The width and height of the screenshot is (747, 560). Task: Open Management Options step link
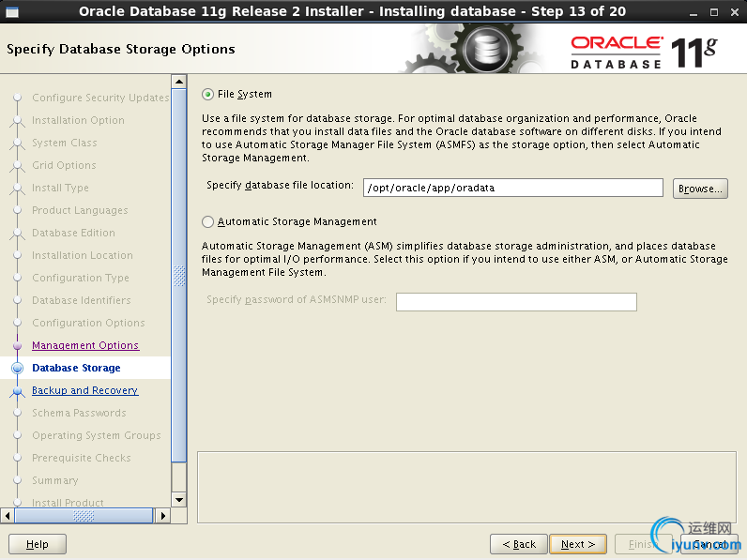pyautogui.click(x=85, y=345)
